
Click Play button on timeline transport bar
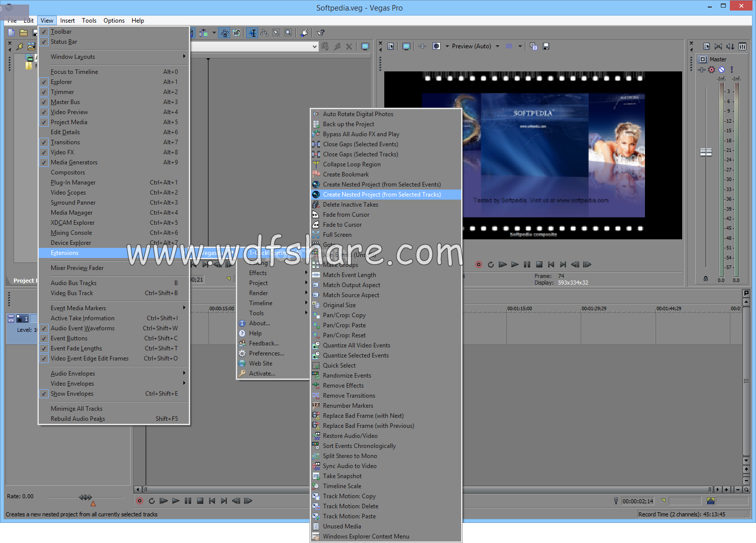[x=176, y=501]
